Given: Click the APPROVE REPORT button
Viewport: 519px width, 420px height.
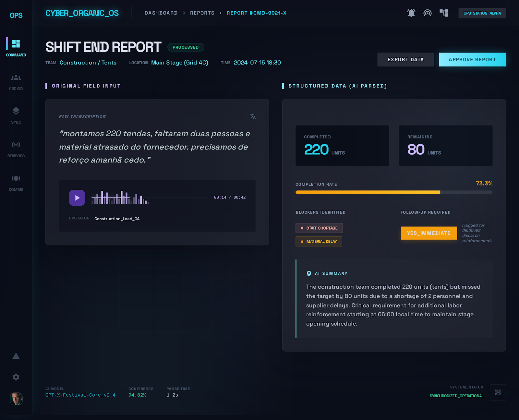Looking at the screenshot, I should [472, 59].
